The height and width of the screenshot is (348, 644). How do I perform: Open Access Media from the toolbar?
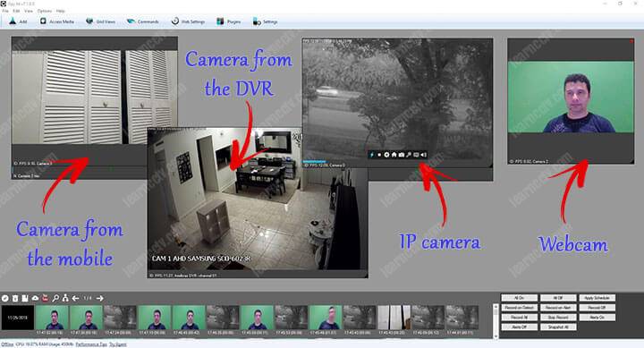tap(57, 21)
